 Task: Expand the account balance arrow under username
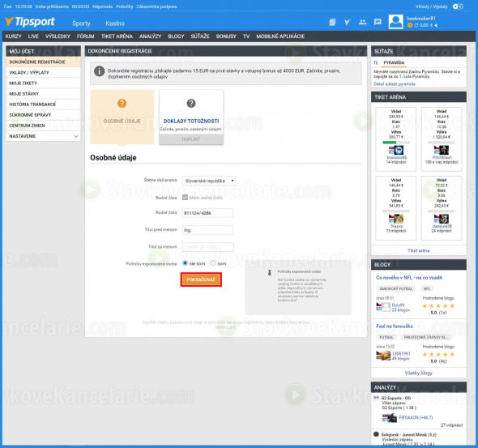[x=436, y=25]
